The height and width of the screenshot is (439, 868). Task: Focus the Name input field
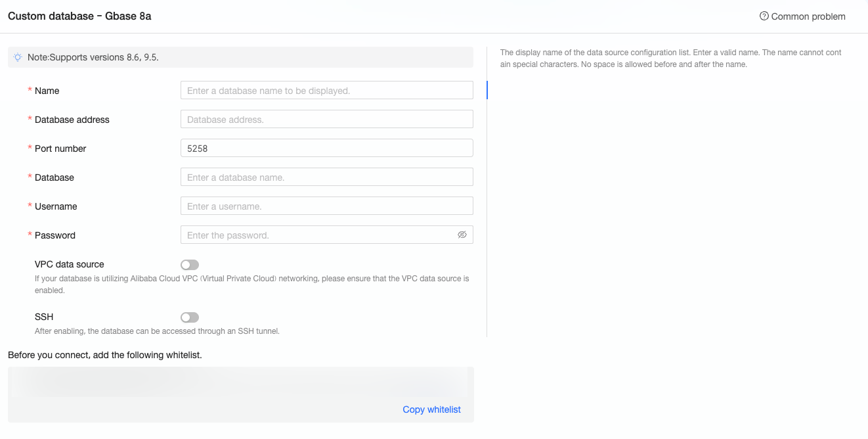click(326, 91)
